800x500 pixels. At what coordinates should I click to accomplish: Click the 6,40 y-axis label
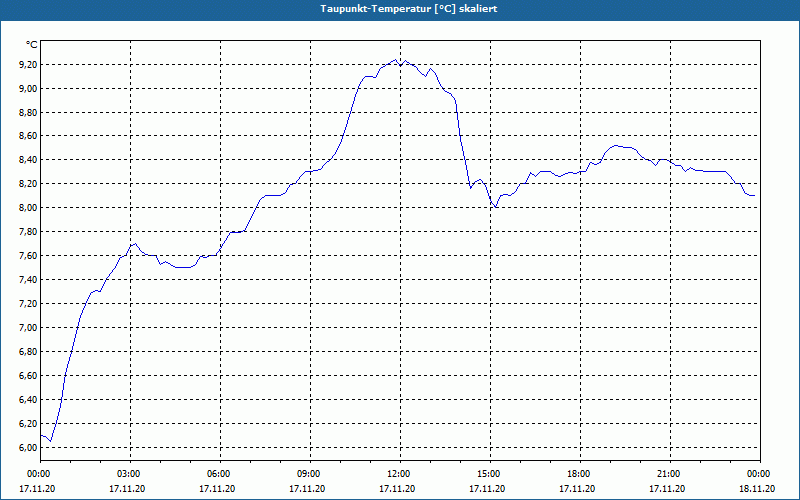[28, 400]
